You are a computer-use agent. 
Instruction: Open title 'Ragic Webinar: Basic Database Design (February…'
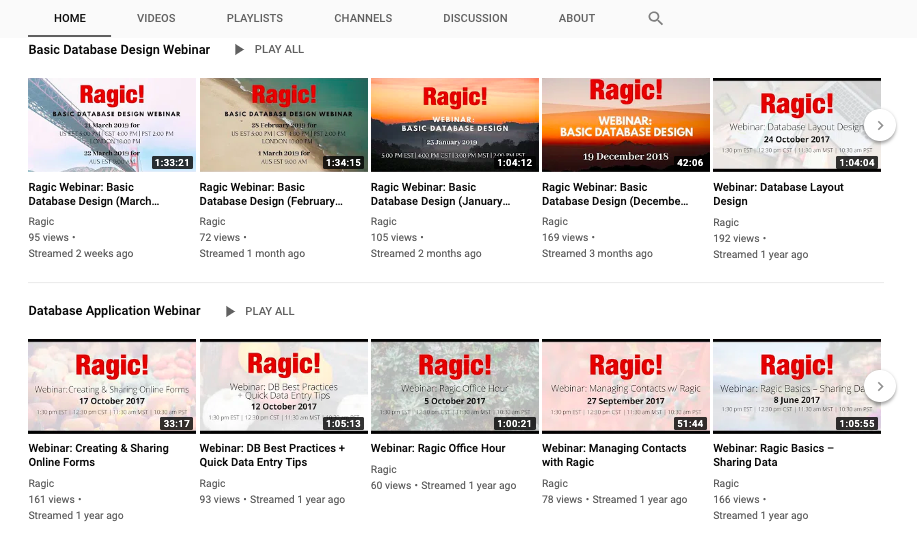pos(271,194)
